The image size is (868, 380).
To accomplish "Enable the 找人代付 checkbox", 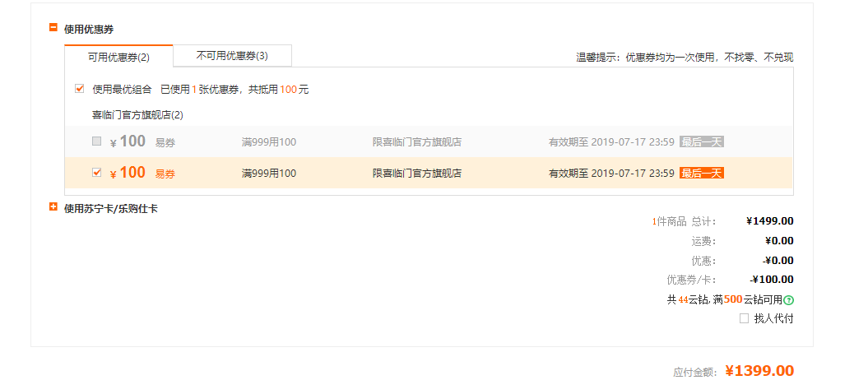I will click(744, 318).
